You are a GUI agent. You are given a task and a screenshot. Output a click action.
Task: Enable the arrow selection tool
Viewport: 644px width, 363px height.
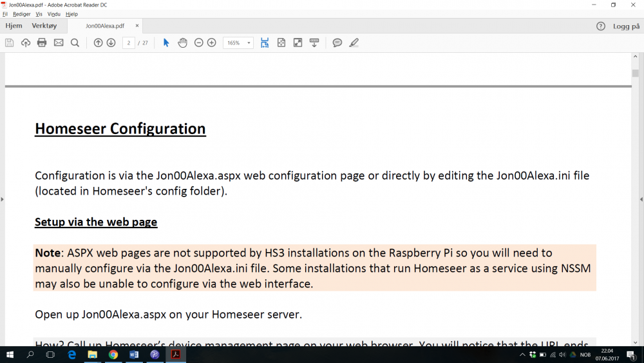point(166,43)
